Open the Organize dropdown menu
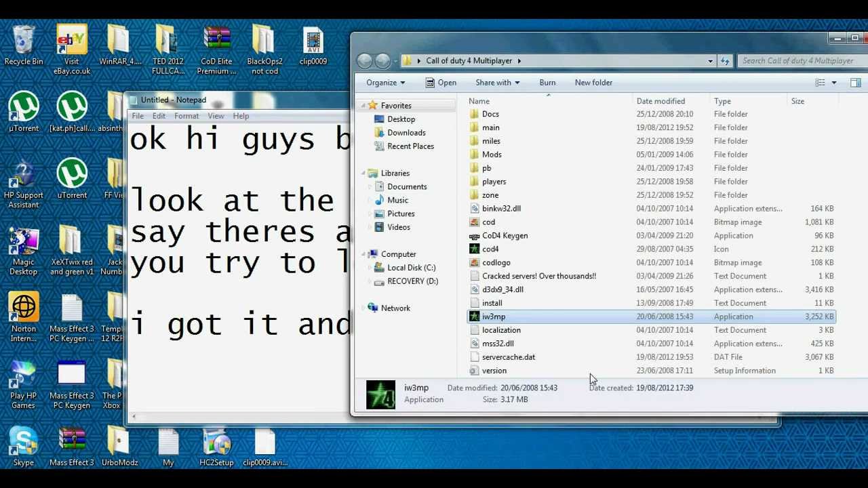The height and width of the screenshot is (488, 868). point(386,83)
